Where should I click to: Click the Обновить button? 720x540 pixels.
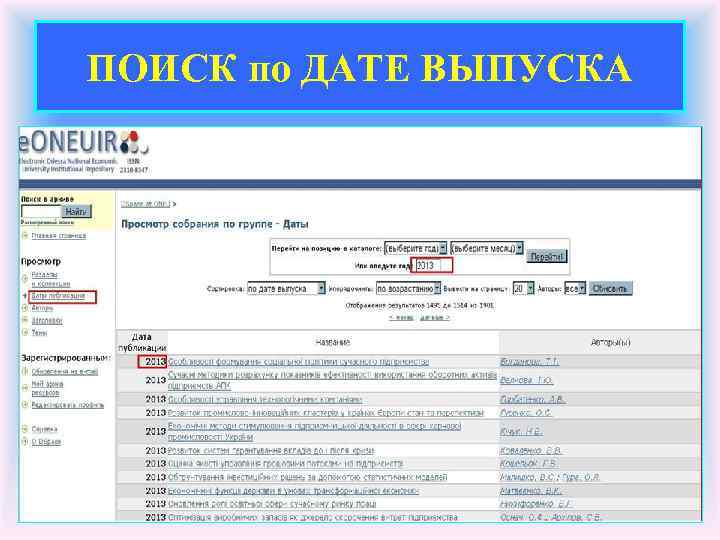pyautogui.click(x=610, y=288)
